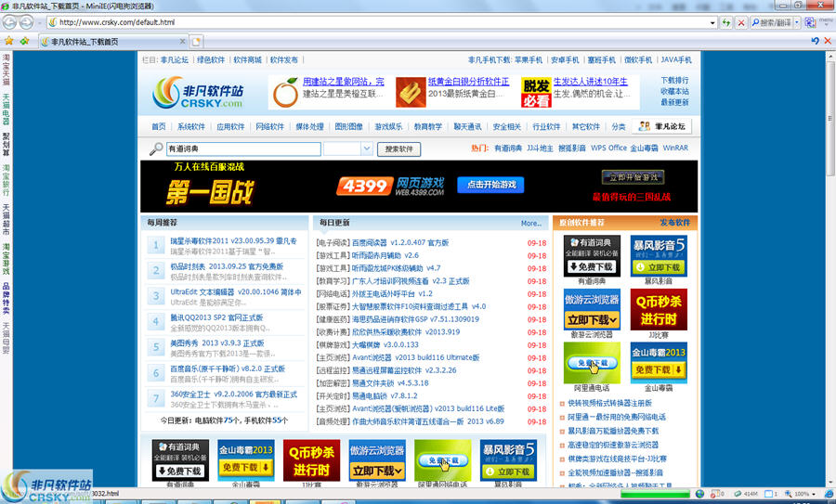Click the Q币秒杀进行时 tile in right sidebar
This screenshot has height=504, width=836.
tap(659, 309)
